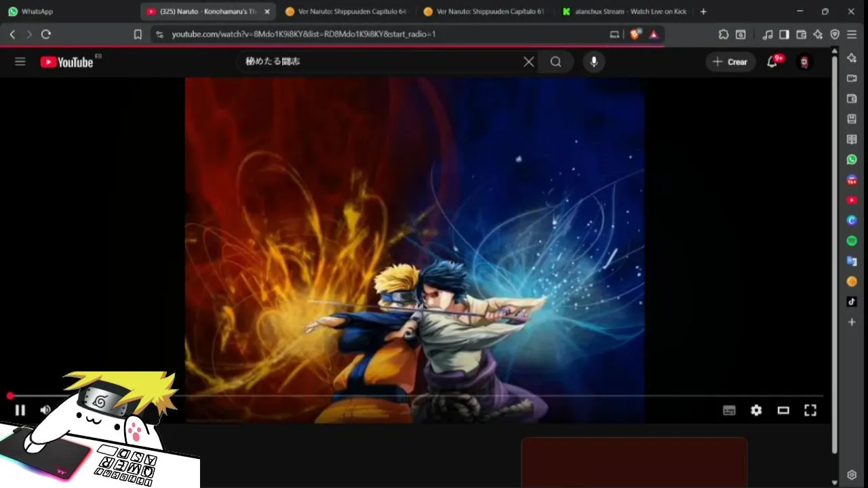This screenshot has width=868, height=488.
Task: Start voice search with the microphone
Action: (x=594, y=62)
